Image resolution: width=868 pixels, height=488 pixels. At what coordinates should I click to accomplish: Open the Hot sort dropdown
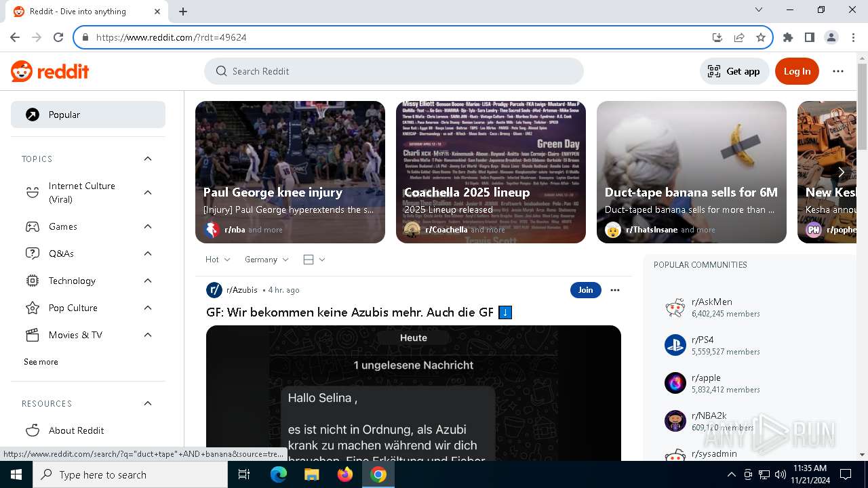click(218, 260)
